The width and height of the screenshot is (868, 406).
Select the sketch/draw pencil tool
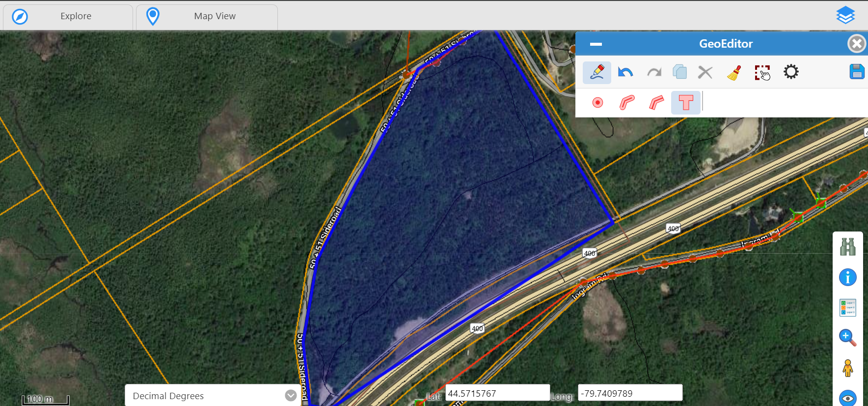[x=597, y=72]
